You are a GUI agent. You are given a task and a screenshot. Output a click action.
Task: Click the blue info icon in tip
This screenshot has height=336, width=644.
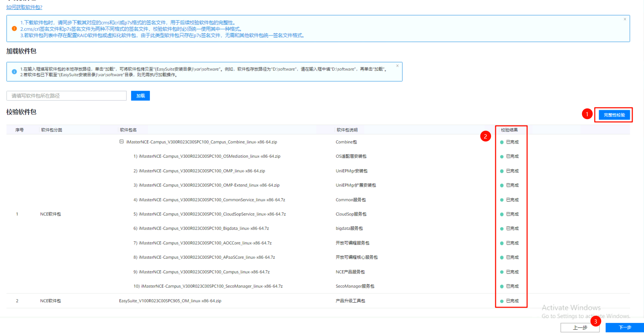[14, 72]
